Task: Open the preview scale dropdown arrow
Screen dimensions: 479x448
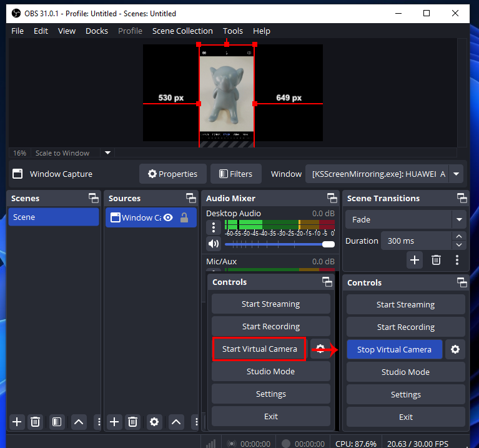Action: click(x=107, y=153)
